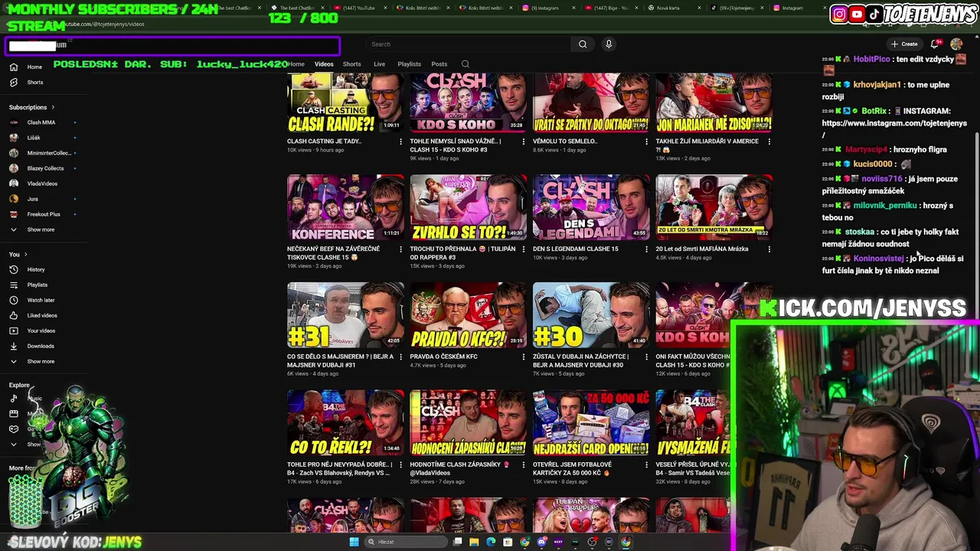The height and width of the screenshot is (551, 980).
Task: Open Lišák subscription channel
Action: click(34, 138)
